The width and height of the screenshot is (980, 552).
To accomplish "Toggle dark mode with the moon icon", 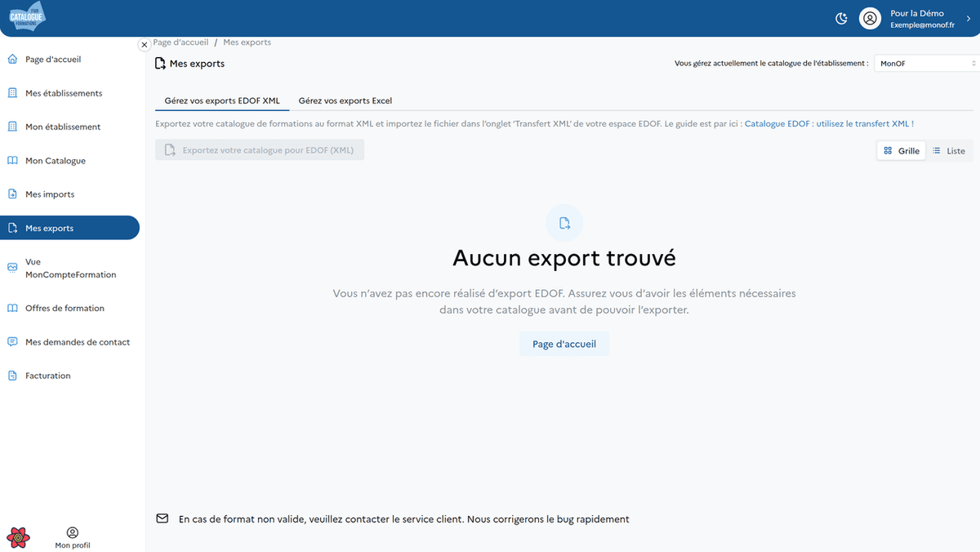I will [x=841, y=18].
